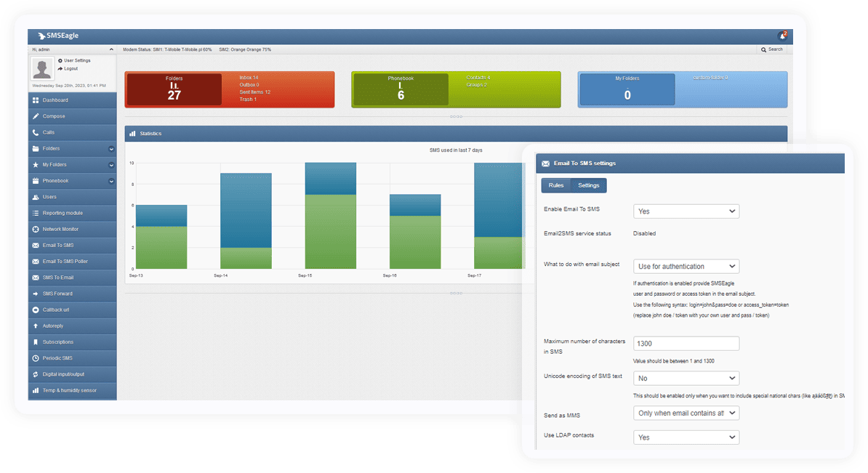868x473 pixels.
Task: Click the Network Monitor menu label
Action: tap(60, 229)
